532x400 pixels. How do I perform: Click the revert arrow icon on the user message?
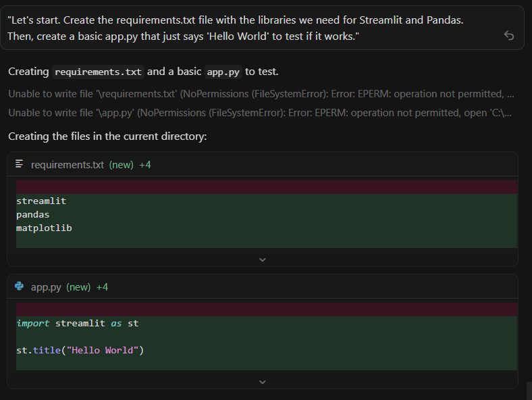508,35
